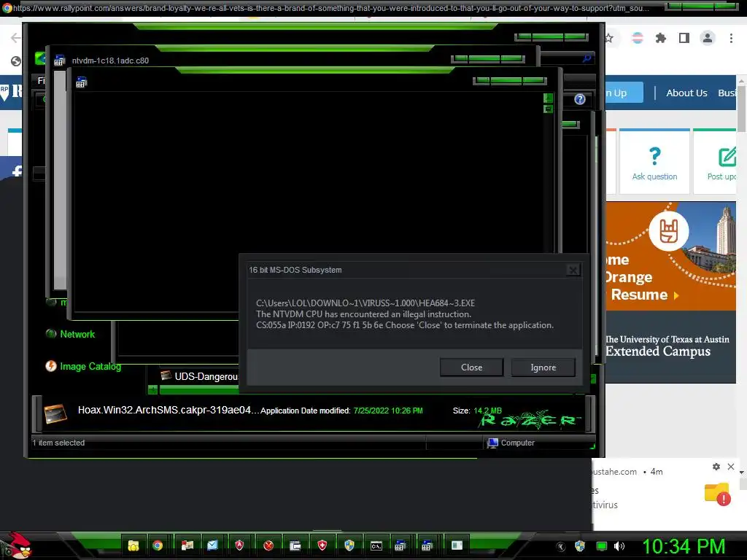Click the striped circle extension icon in Chrome

(637, 38)
